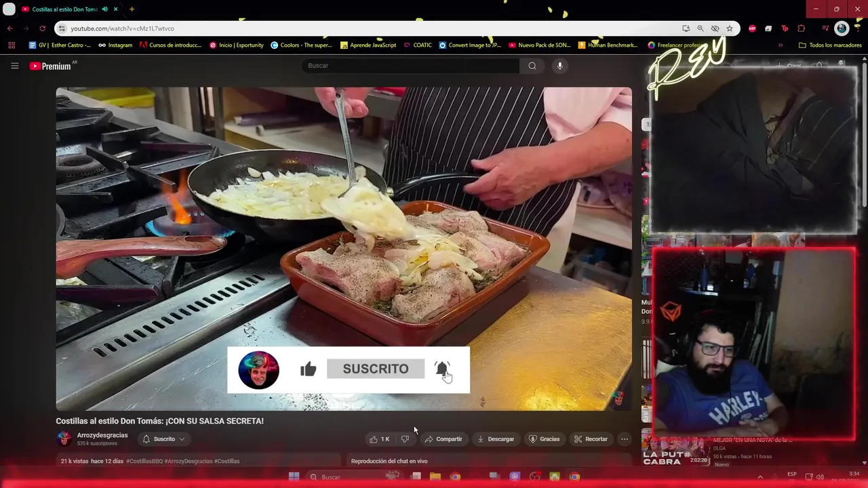
Task: Open the Chrome profile avatar
Action: click(x=842, y=28)
